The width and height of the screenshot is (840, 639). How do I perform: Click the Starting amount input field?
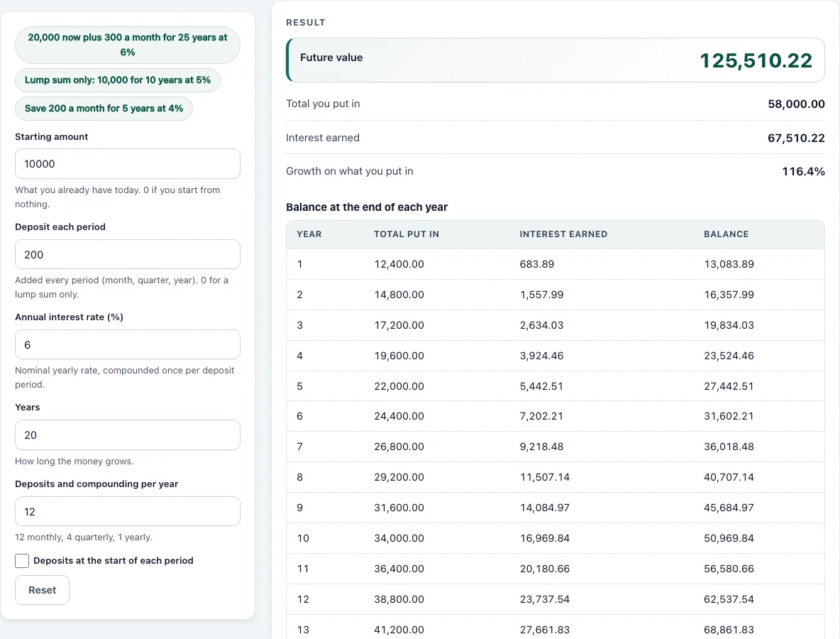128,164
